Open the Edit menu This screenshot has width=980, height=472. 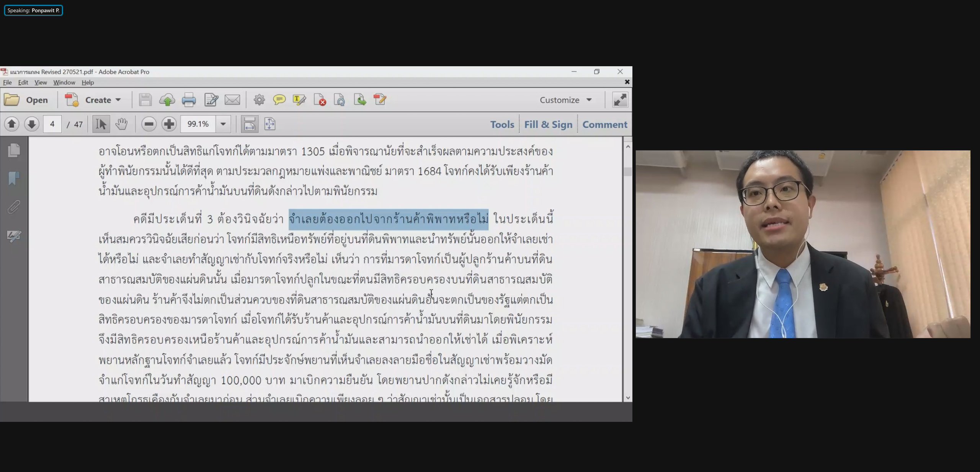[23, 82]
